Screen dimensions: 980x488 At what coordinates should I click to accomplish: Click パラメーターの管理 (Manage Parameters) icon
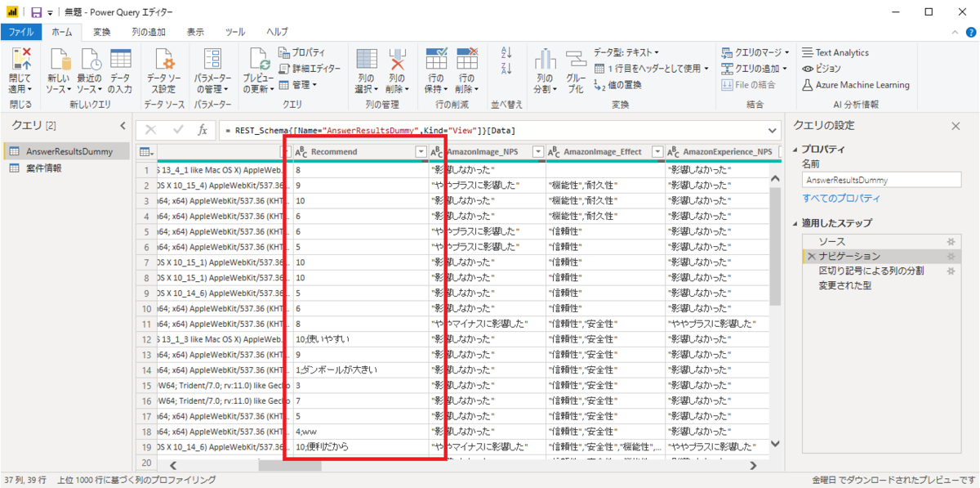[x=212, y=59]
